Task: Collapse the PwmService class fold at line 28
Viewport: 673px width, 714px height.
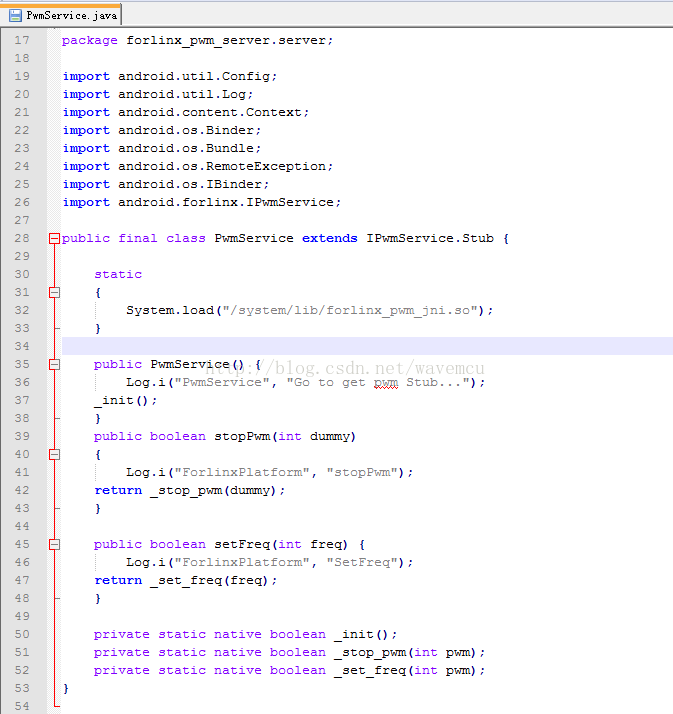Action: tap(54, 238)
